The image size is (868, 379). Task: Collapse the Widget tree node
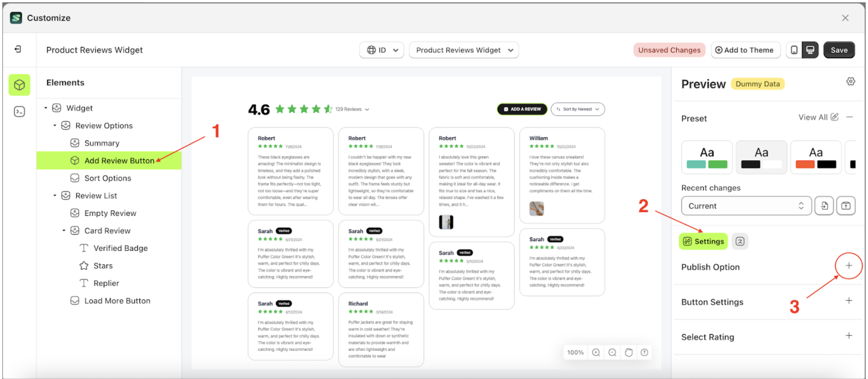tap(46, 108)
